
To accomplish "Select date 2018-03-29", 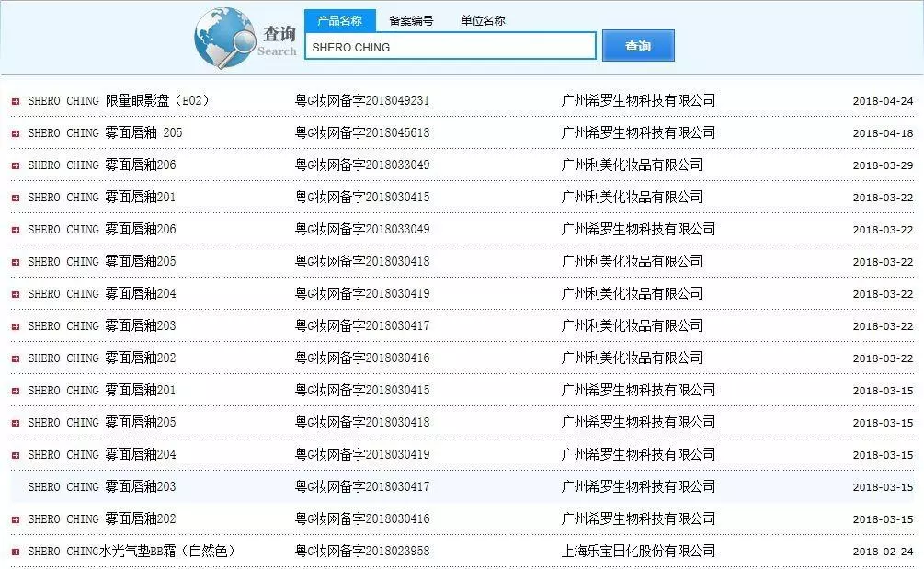I will coord(883,165).
